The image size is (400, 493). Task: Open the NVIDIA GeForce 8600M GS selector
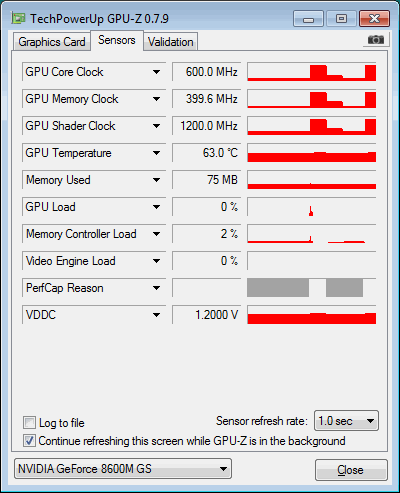[123, 469]
